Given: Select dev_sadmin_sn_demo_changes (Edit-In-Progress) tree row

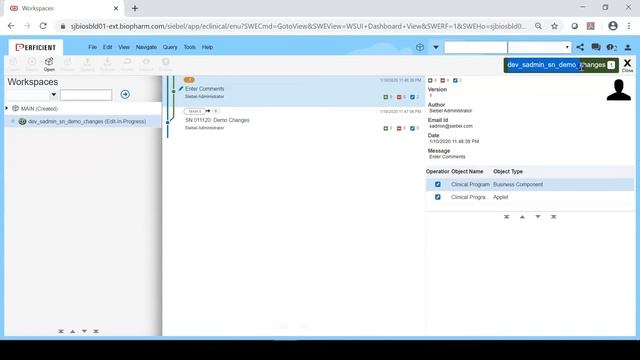Looking at the screenshot, I should pos(83,121).
